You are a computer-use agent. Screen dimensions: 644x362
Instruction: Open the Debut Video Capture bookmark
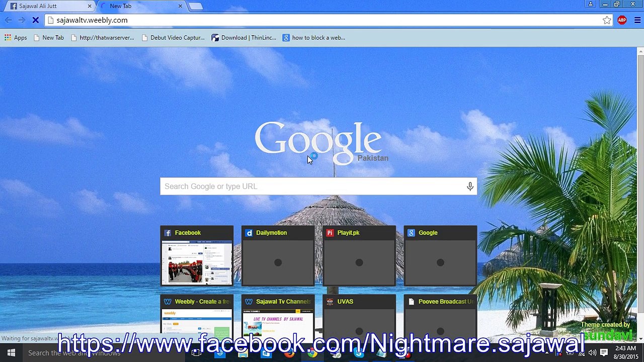coord(173,38)
